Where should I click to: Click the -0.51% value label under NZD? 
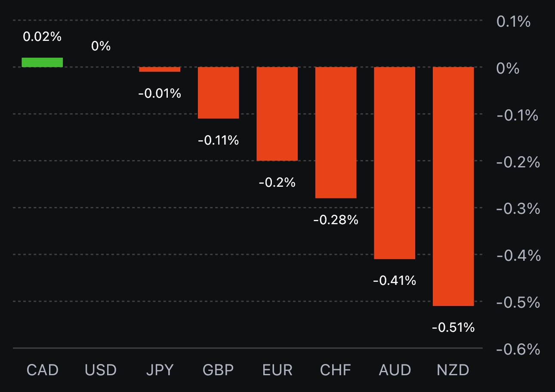pos(453,328)
